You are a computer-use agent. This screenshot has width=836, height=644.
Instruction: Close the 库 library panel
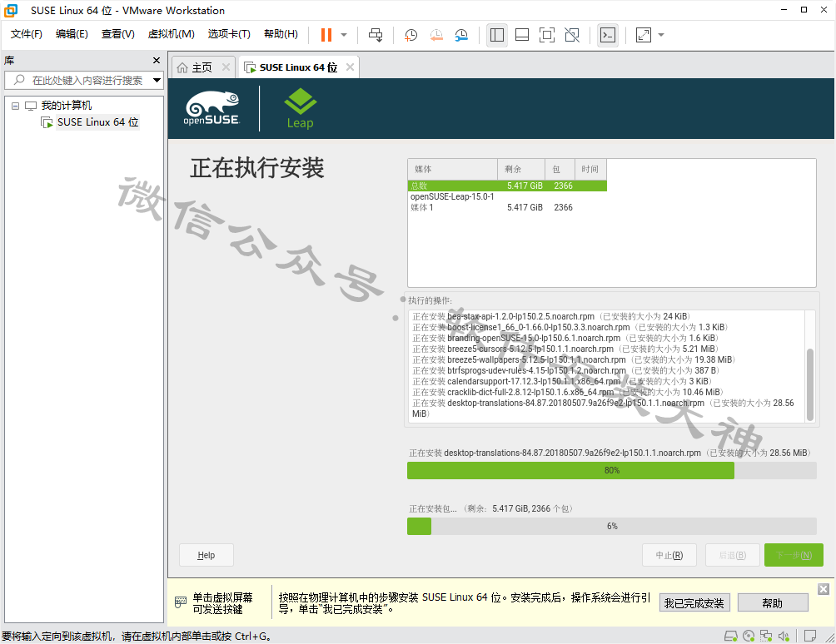coord(157,61)
